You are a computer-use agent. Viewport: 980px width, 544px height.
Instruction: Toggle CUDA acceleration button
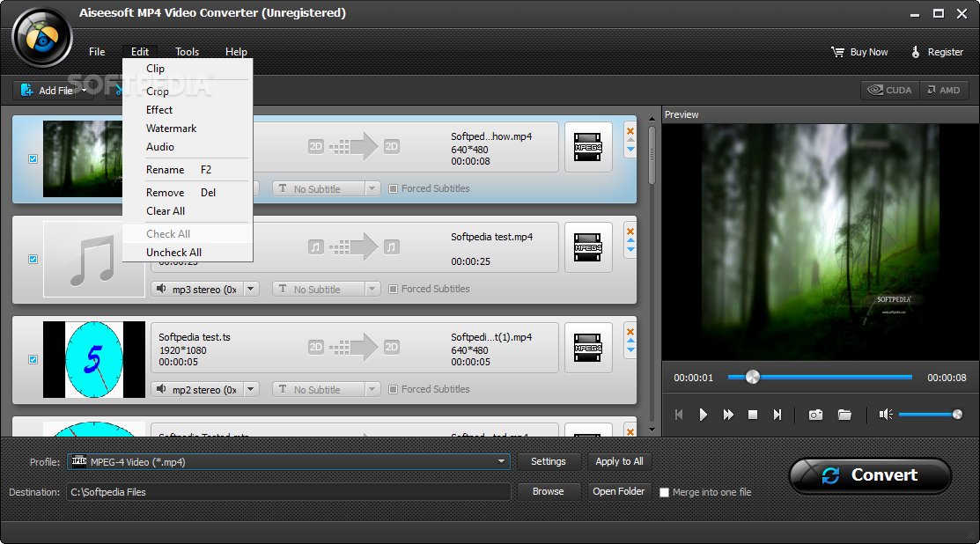[890, 90]
